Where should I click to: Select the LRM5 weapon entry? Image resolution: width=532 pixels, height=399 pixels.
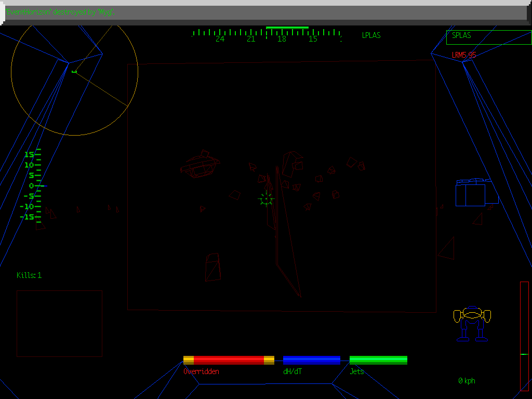[463, 55]
